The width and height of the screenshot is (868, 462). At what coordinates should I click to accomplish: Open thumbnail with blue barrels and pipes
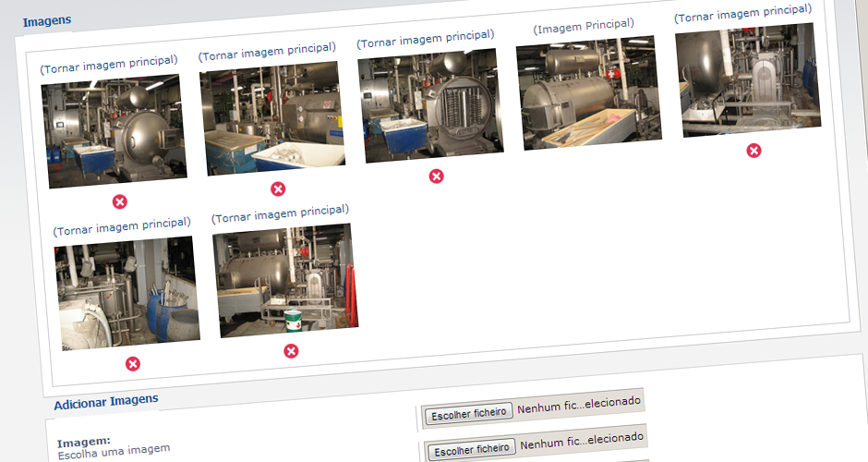tap(127, 293)
